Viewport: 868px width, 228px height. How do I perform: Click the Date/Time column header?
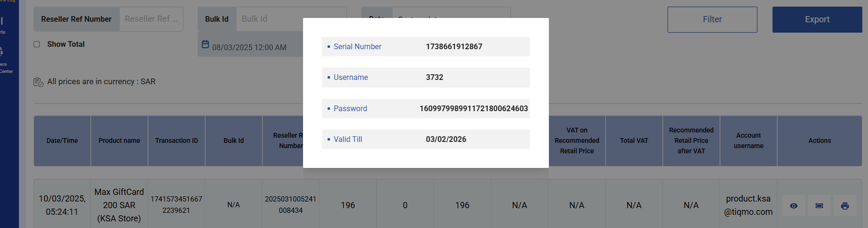(x=62, y=140)
